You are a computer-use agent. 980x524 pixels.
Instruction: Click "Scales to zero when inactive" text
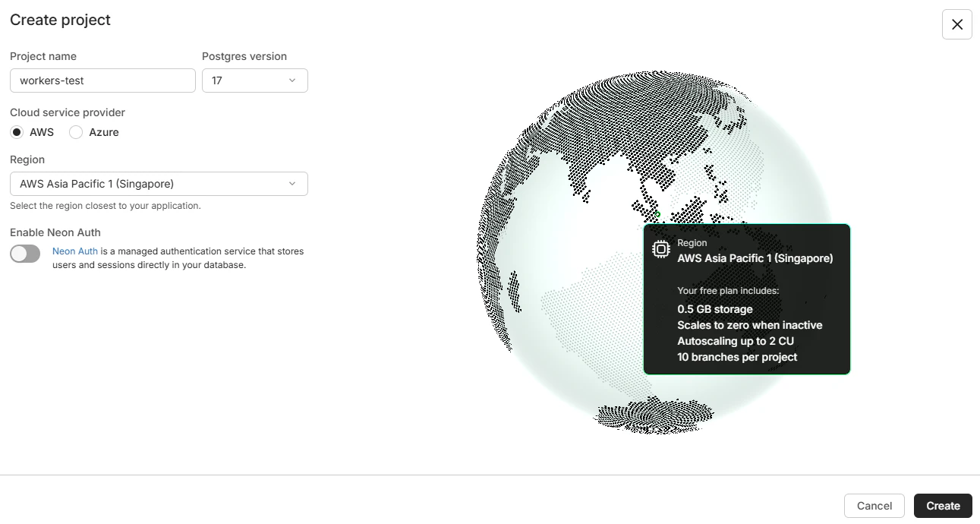(750, 325)
